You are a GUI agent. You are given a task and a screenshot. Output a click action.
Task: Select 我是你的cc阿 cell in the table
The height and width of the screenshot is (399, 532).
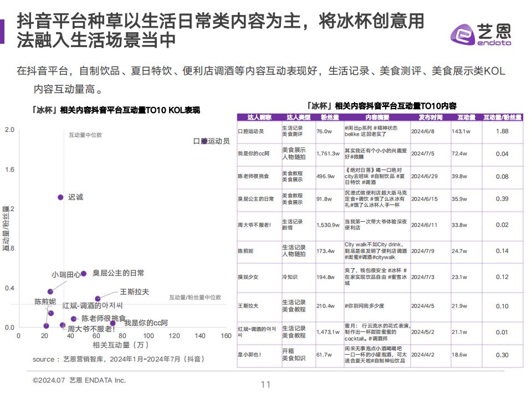tap(253, 154)
